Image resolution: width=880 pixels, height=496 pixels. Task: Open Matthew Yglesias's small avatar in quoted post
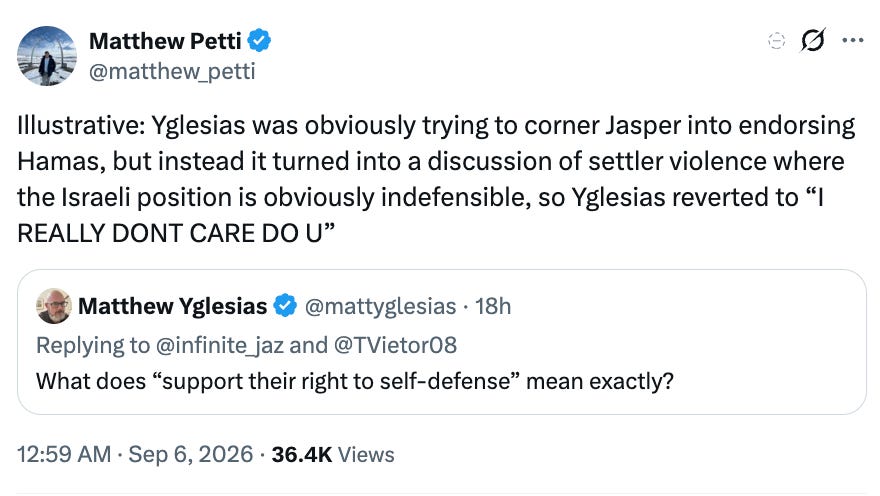pos(54,306)
